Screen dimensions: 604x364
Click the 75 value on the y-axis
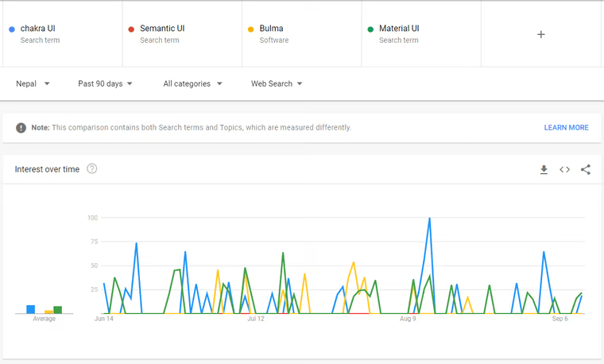95,242
